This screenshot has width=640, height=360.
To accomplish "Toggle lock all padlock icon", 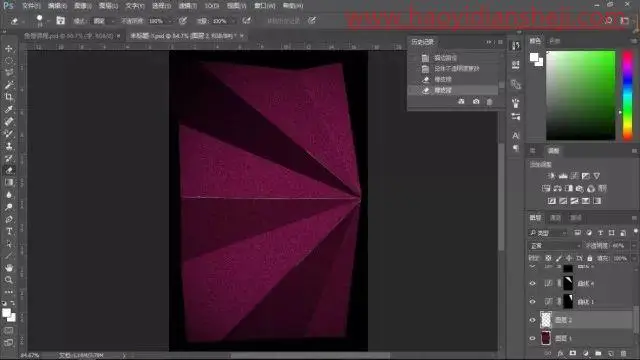I will tap(589, 258).
